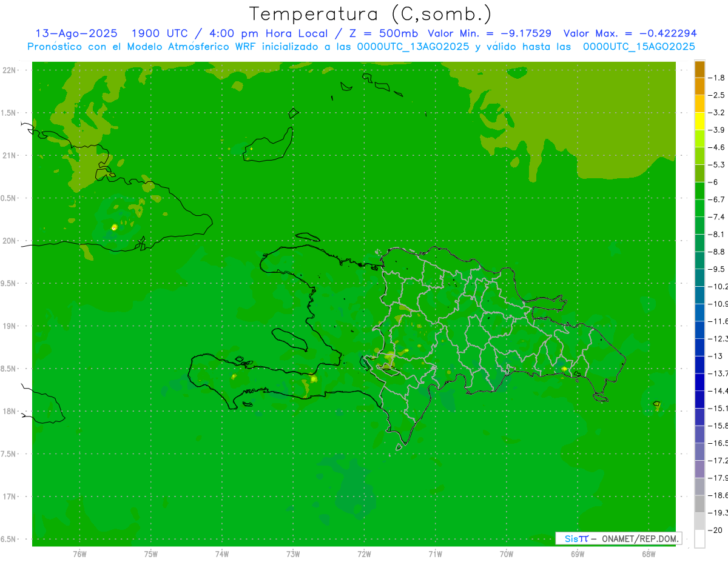Click the "-1.8" colorbar value
The width and height of the screenshot is (728, 562).
click(x=716, y=78)
